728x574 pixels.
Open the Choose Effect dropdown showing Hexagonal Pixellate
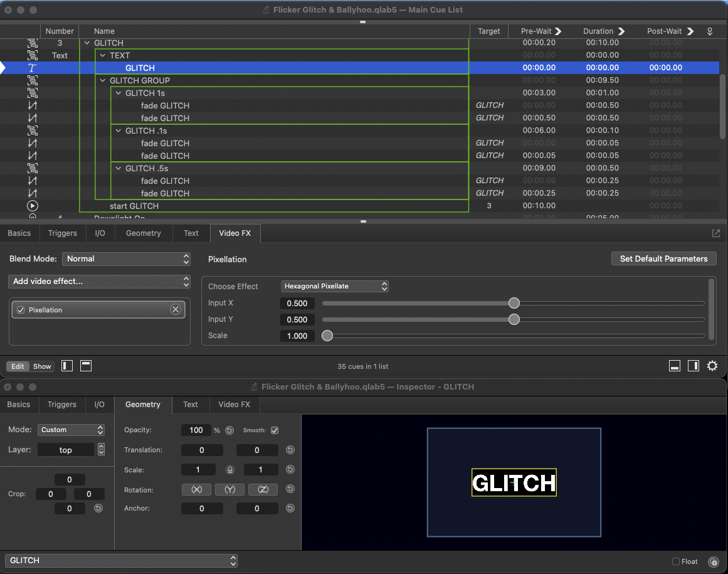click(x=334, y=286)
